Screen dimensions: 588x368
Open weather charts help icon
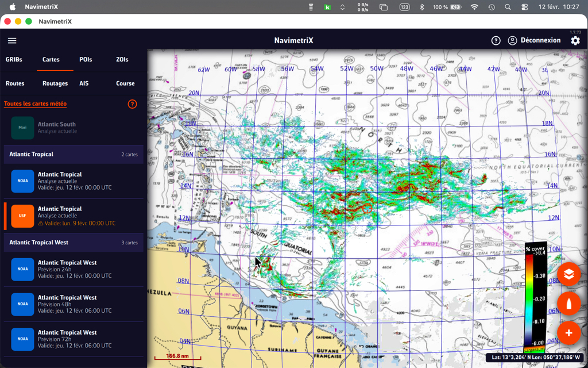132,104
